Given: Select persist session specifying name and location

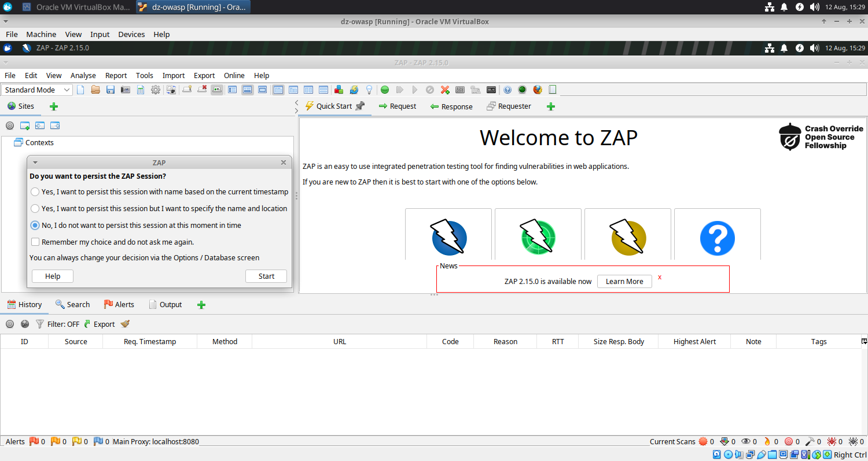Looking at the screenshot, I should [x=35, y=209].
